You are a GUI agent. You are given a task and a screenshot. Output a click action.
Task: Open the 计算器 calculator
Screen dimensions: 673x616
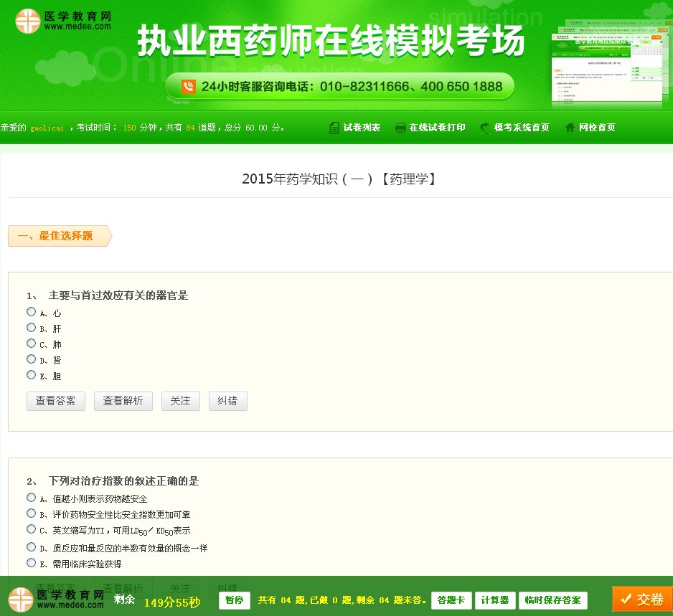pos(494,600)
